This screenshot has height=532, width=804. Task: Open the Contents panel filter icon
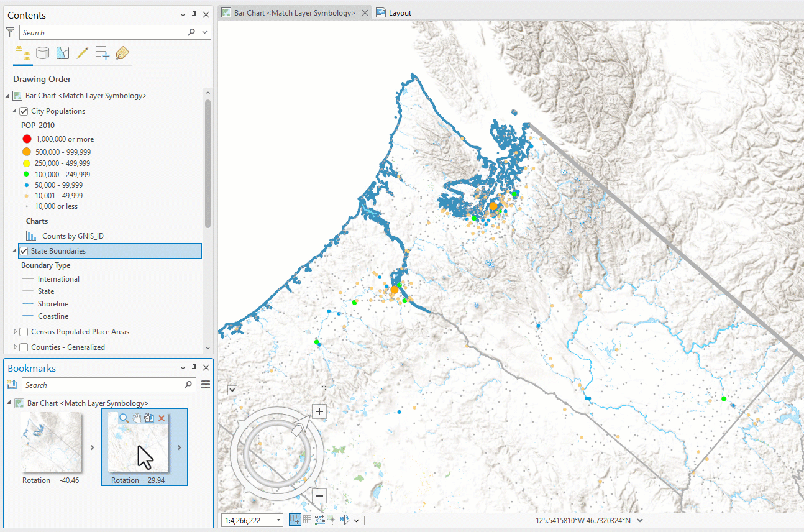10,32
